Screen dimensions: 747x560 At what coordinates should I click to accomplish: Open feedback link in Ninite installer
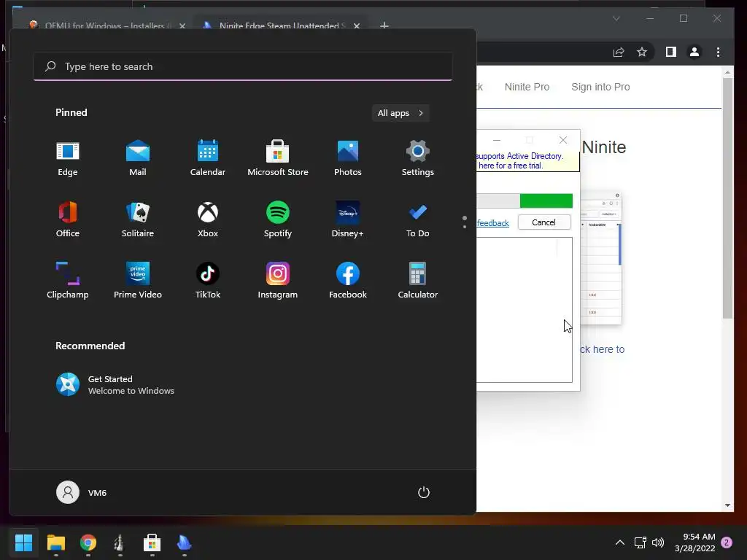(492, 223)
